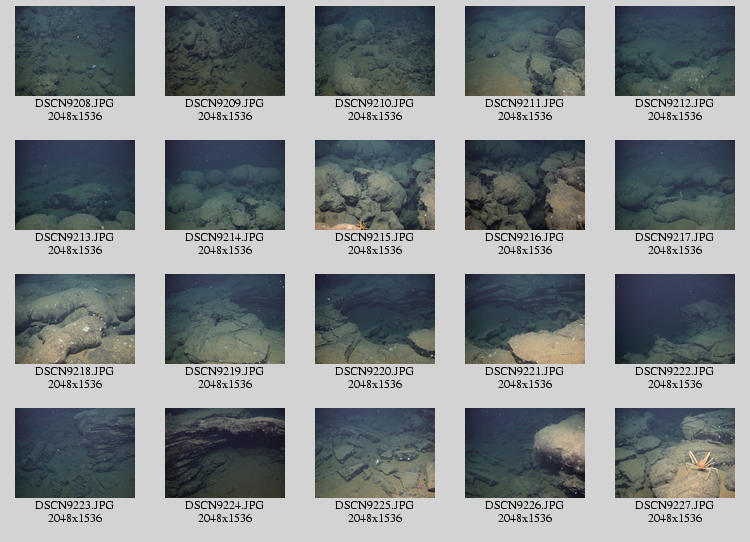Open thumbnail DSCN9208.JPG

75,51
